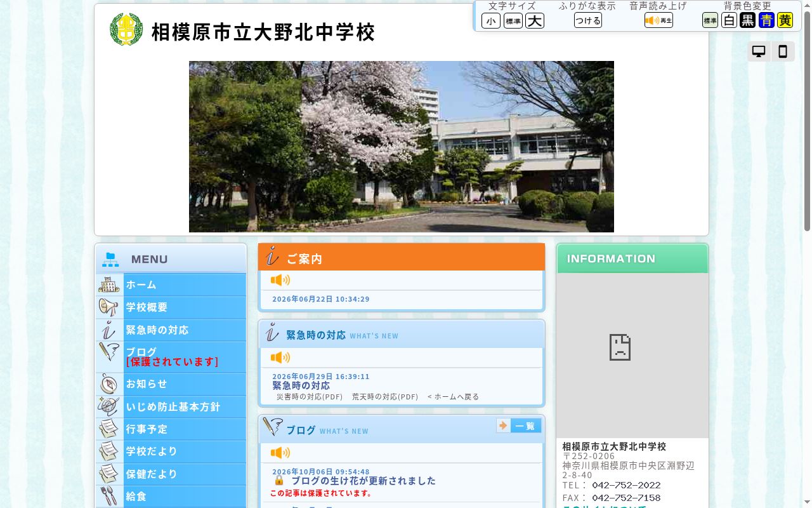
Task: Switch to desktop view icon
Action: coord(759,51)
